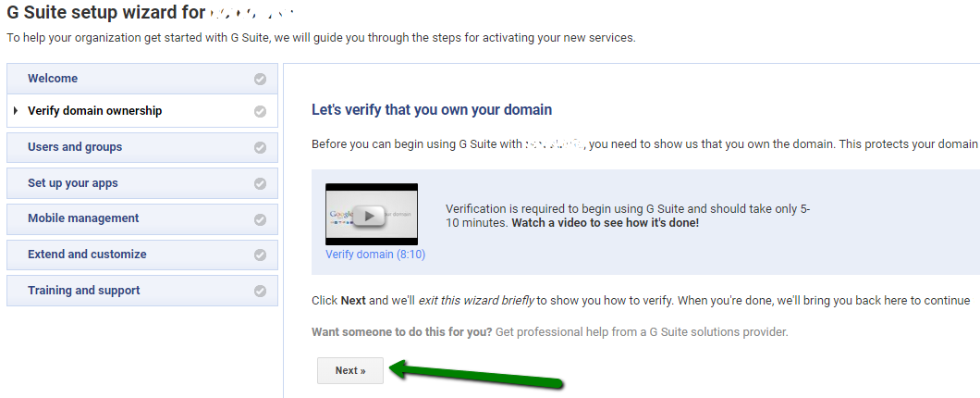Open Training and support step
The height and width of the screenshot is (398, 980).
point(141,291)
